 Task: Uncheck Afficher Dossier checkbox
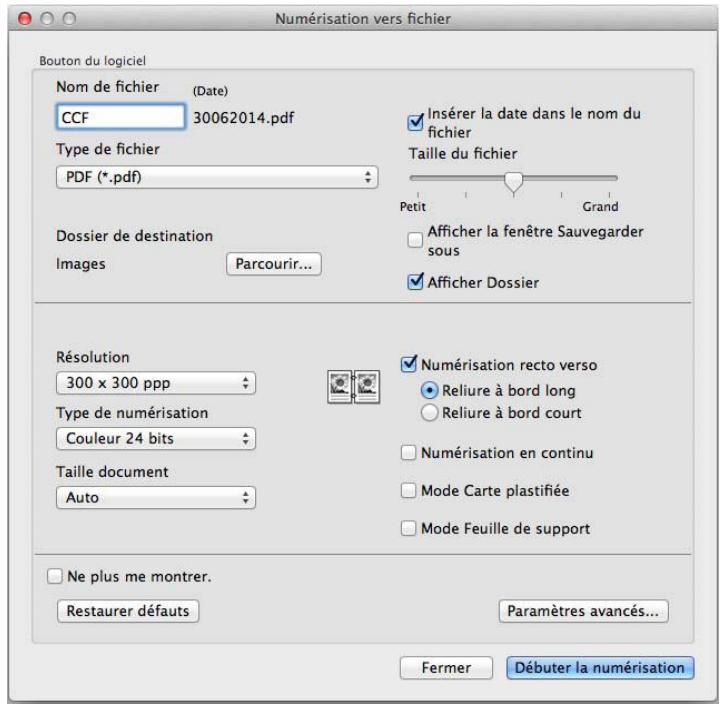click(x=415, y=281)
